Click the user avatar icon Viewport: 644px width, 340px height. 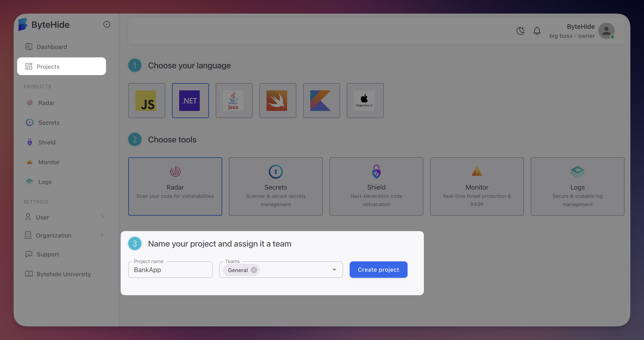[606, 31]
